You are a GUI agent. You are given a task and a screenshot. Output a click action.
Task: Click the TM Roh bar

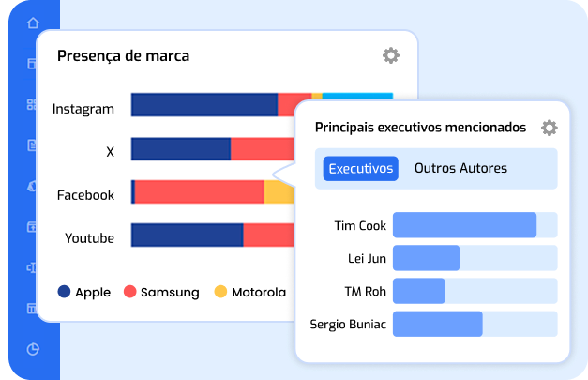point(418,291)
